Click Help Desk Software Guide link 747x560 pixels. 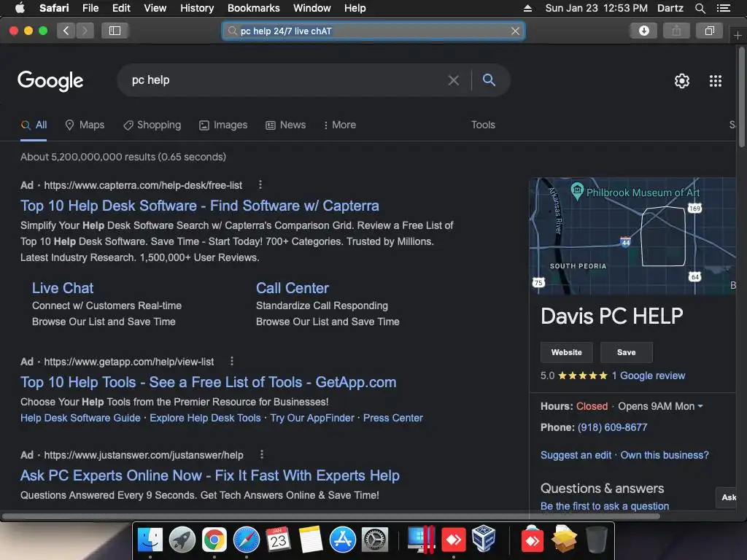(x=80, y=418)
